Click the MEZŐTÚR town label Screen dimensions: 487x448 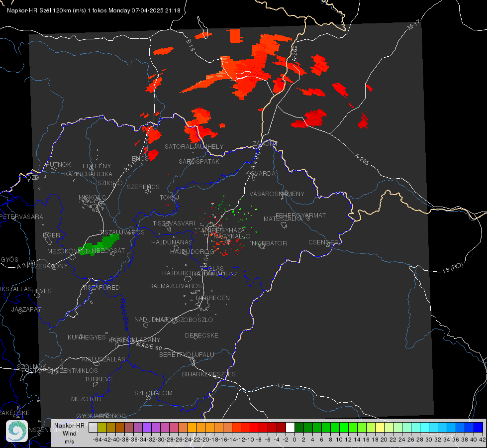86,399
